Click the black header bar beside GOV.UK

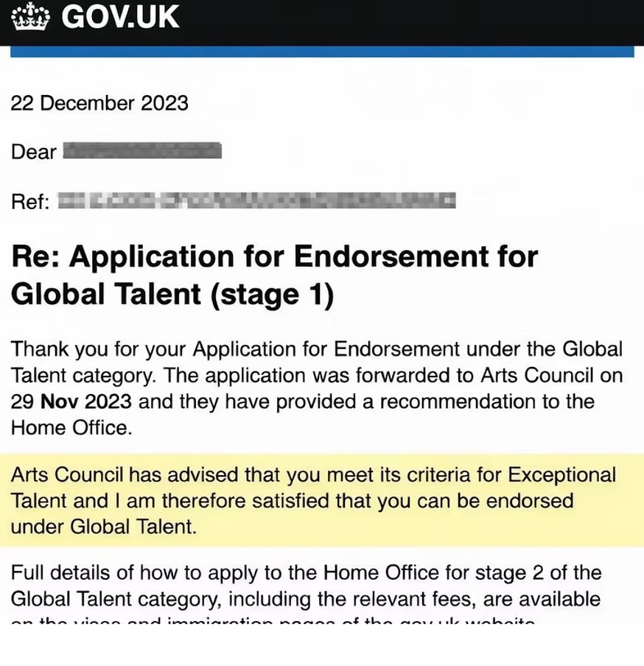click(413, 21)
